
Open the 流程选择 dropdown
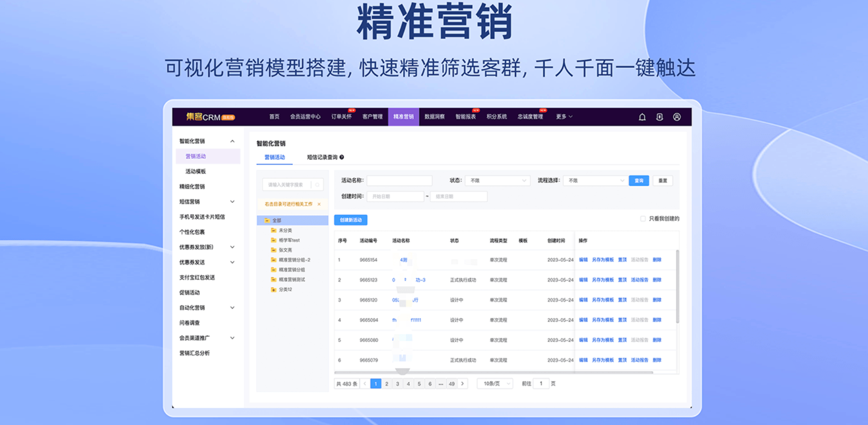[595, 181]
